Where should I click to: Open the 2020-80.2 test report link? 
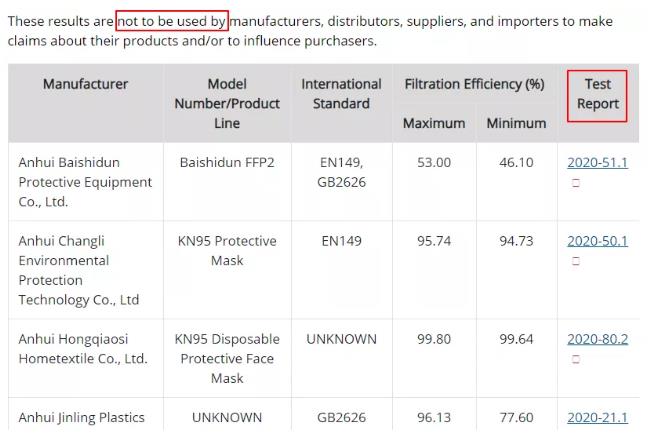click(x=597, y=339)
